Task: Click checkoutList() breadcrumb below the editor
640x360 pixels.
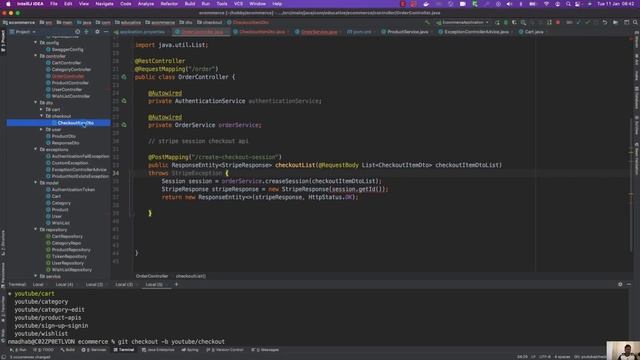Action: [191, 276]
